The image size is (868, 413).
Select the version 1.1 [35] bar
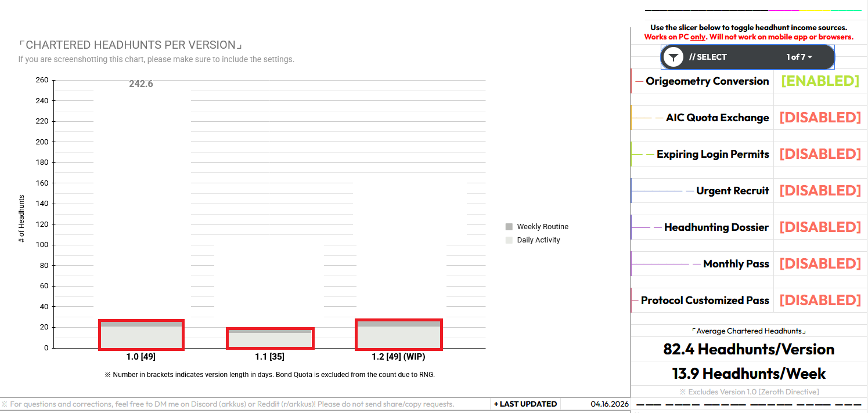click(270, 339)
